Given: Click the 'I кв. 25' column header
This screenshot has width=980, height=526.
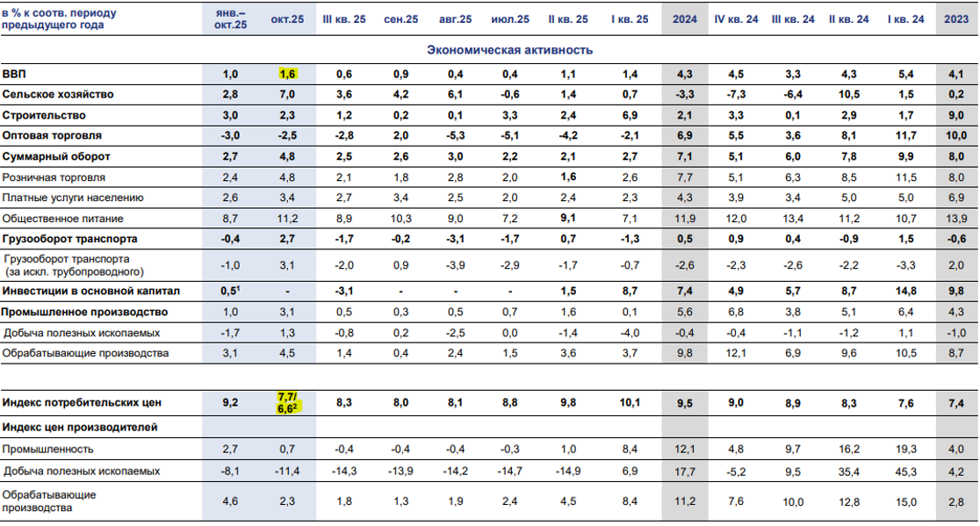Looking at the screenshot, I should [629, 19].
